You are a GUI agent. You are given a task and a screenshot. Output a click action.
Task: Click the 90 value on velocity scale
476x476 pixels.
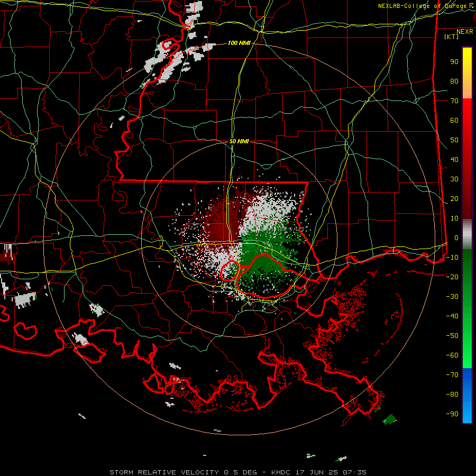[x=454, y=62]
